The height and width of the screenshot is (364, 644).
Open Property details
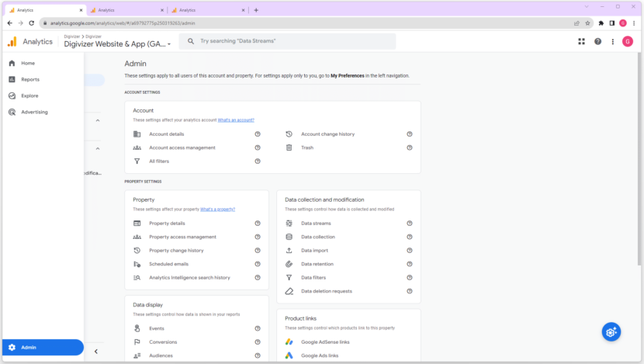tap(167, 223)
